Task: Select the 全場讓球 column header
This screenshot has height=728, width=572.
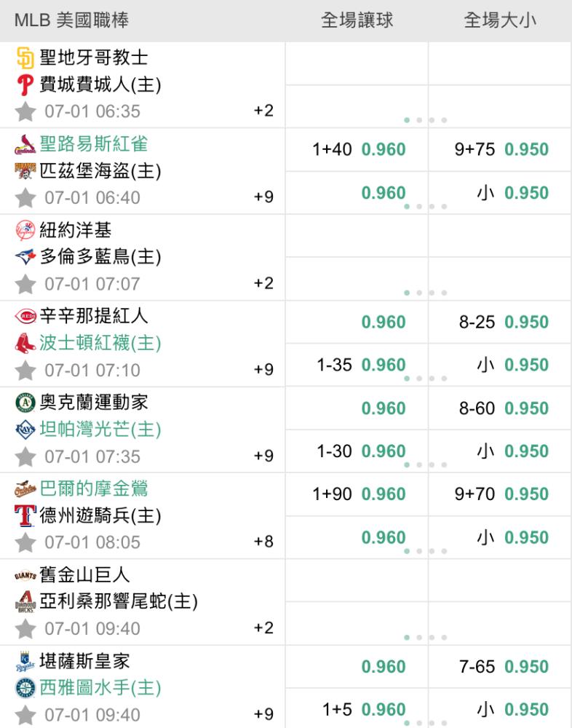Action: pyautogui.click(x=357, y=20)
